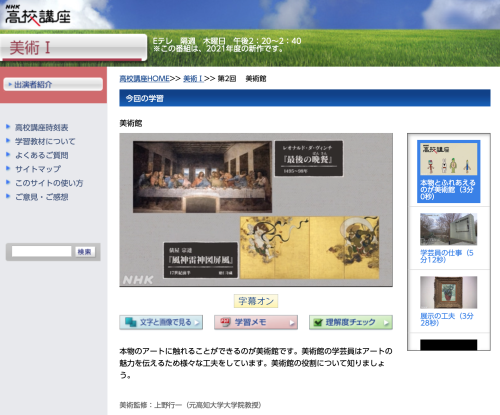Go to 美術Ⅰ breadcrumb link
500x415 pixels.
point(193,79)
